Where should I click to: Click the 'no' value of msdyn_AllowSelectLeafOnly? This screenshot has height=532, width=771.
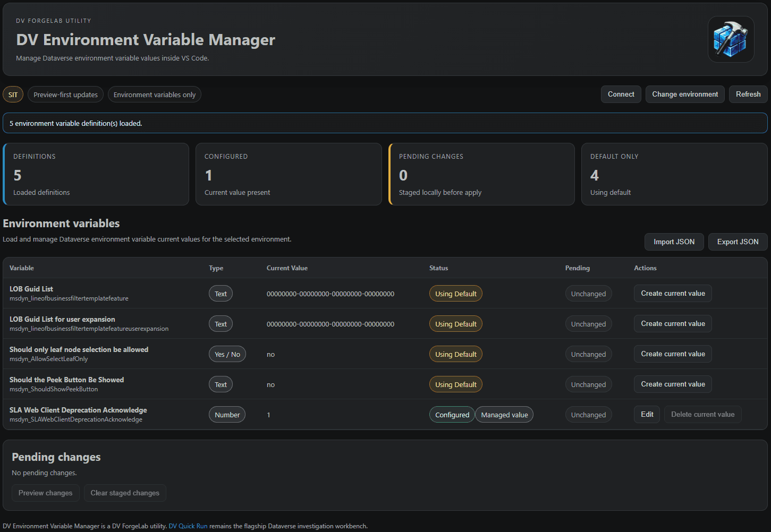(270, 354)
